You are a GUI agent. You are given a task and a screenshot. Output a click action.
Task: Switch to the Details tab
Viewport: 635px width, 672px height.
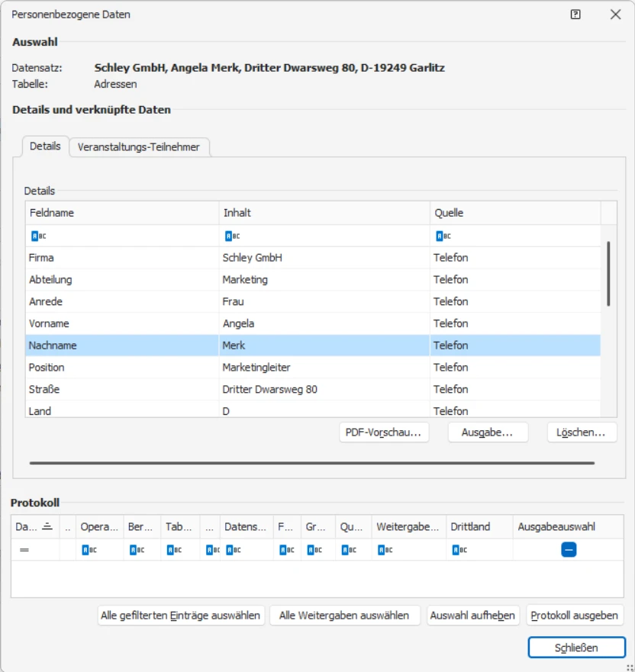point(45,146)
